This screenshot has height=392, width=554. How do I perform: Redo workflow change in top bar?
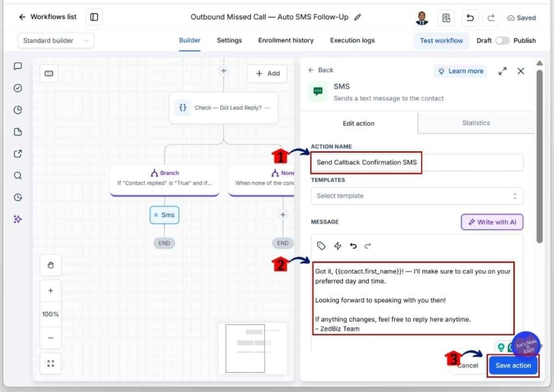(491, 18)
